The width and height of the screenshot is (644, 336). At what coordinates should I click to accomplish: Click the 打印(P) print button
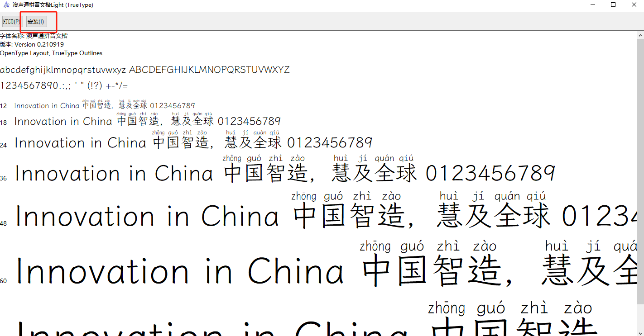click(11, 22)
